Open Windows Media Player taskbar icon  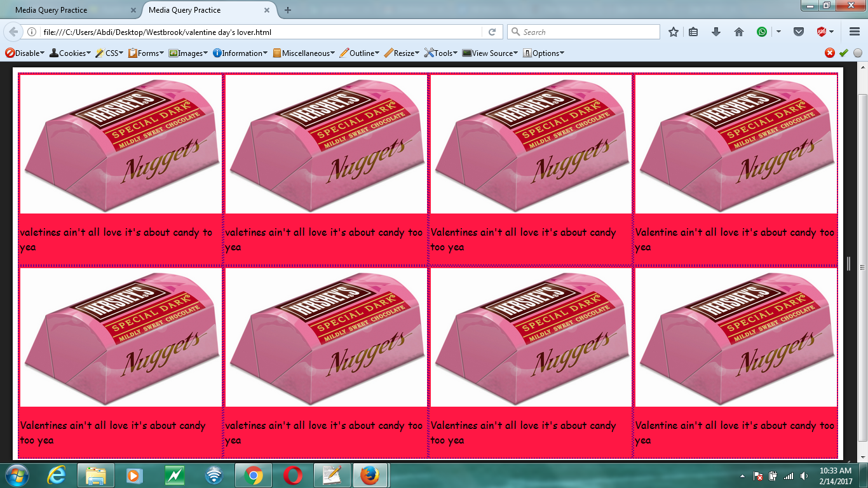coord(135,475)
